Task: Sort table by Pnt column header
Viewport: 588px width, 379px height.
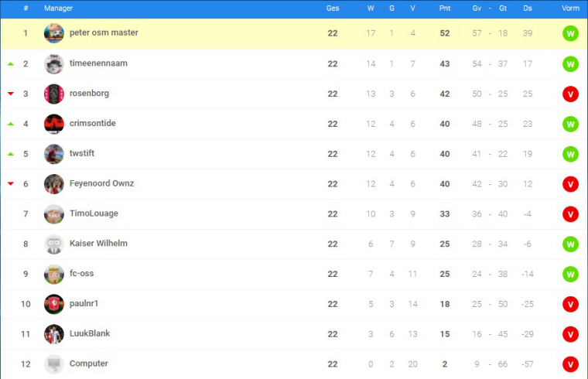Action: 445,9
